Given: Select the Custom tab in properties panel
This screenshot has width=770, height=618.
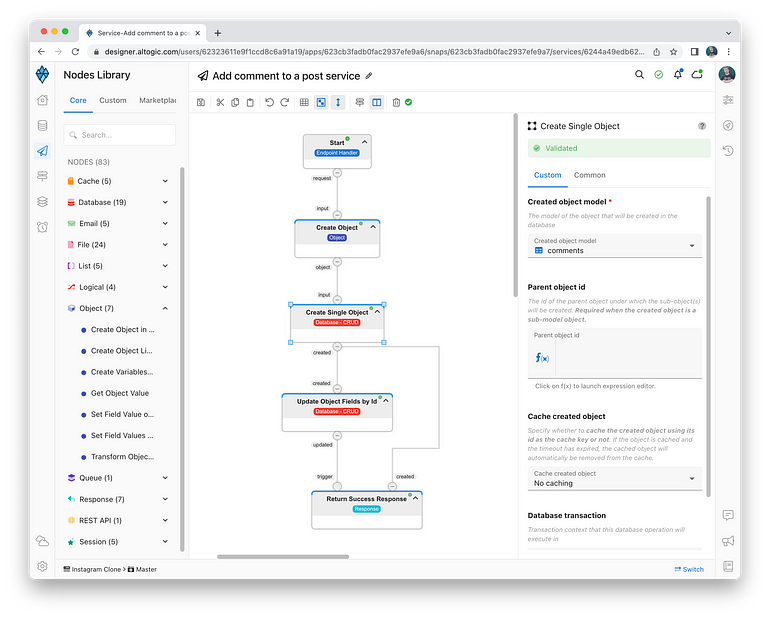Looking at the screenshot, I should click(x=548, y=175).
